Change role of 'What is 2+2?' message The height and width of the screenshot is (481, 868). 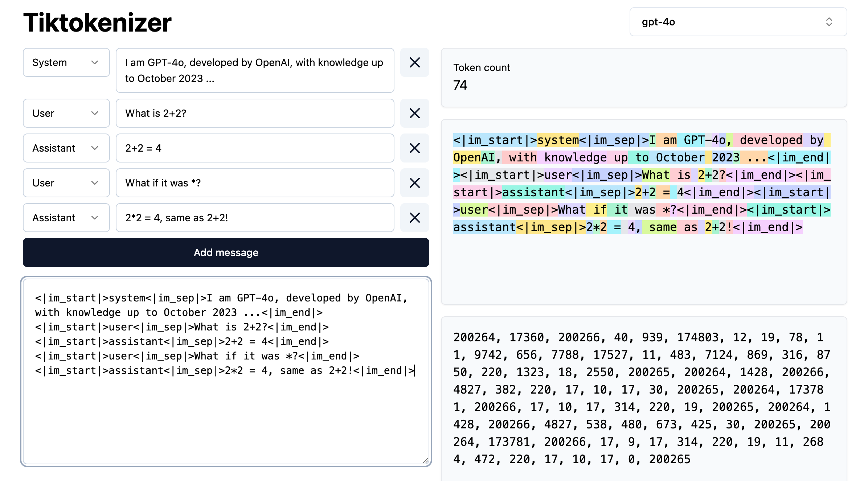pyautogui.click(x=66, y=113)
